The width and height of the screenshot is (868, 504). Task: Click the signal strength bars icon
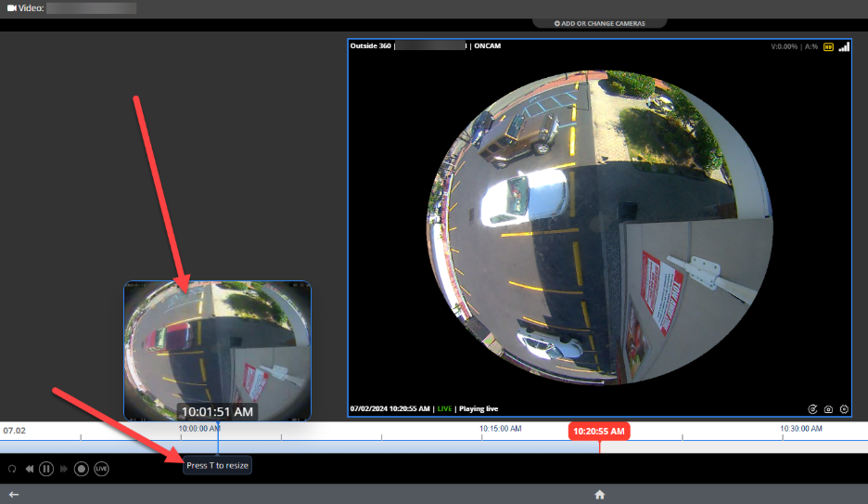pos(844,46)
